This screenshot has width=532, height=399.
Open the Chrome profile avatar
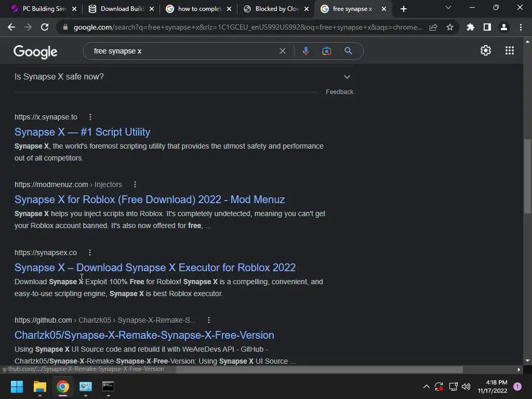coord(504,27)
